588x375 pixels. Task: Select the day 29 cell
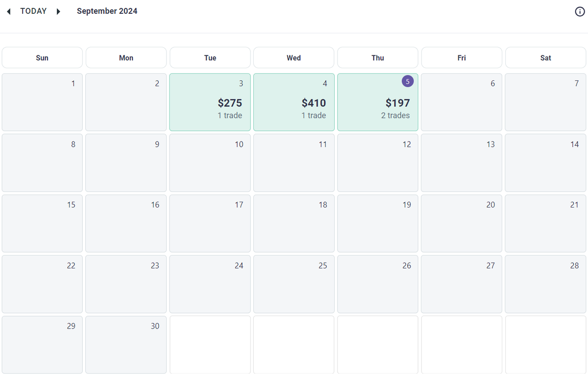tap(42, 345)
